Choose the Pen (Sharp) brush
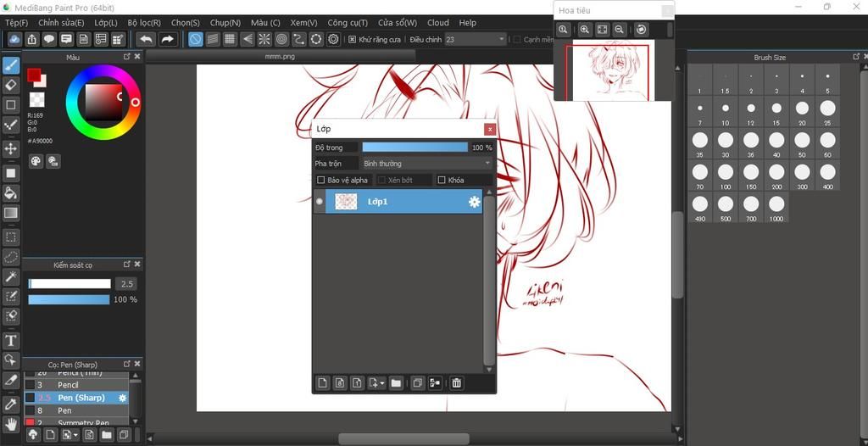 tap(76, 398)
